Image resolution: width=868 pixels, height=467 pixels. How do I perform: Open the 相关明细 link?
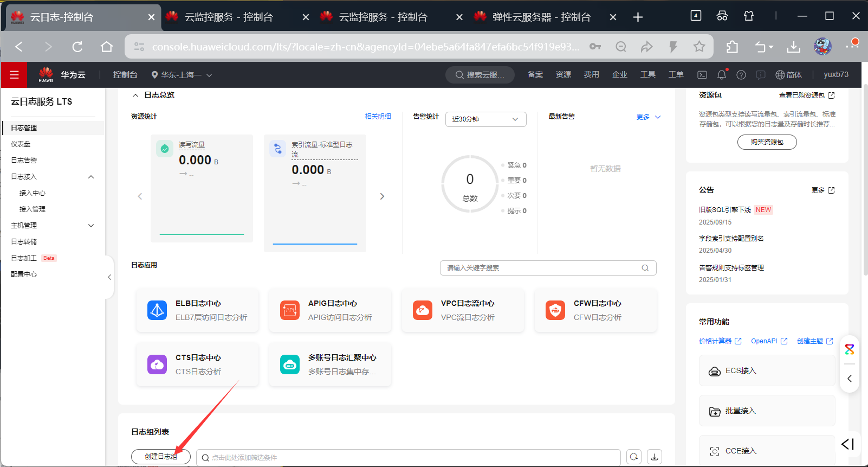point(378,117)
